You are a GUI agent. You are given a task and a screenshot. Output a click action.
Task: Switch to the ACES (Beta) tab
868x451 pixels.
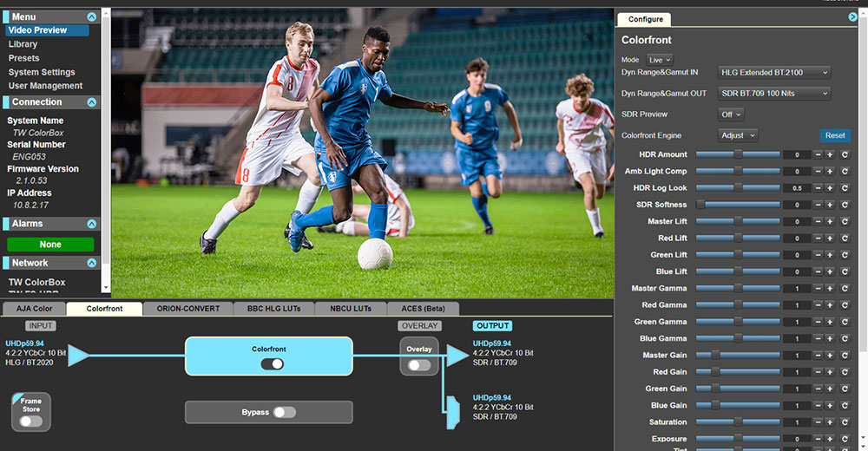tap(423, 309)
